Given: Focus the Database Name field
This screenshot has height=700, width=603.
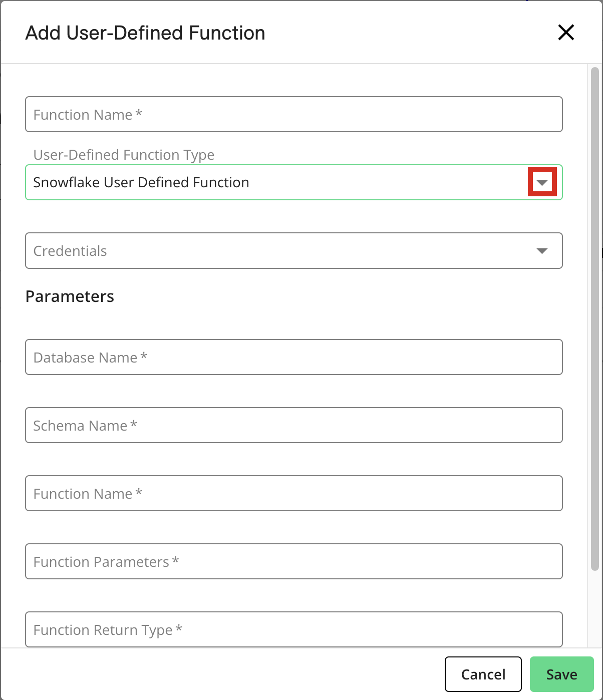Looking at the screenshot, I should pyautogui.click(x=293, y=358).
